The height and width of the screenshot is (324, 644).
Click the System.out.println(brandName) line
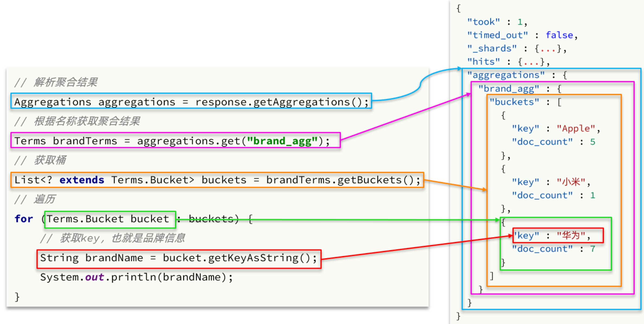click(136, 277)
